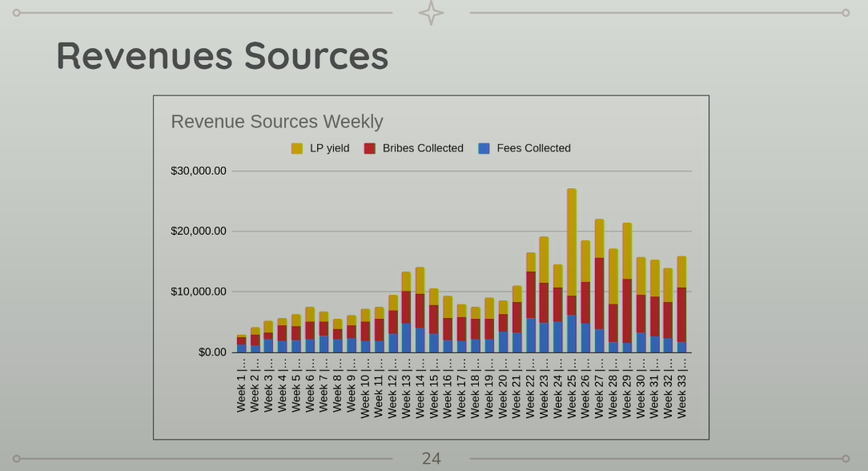Image resolution: width=868 pixels, height=471 pixels.
Task: Click the $30,000.00 axis label
Action: (199, 171)
